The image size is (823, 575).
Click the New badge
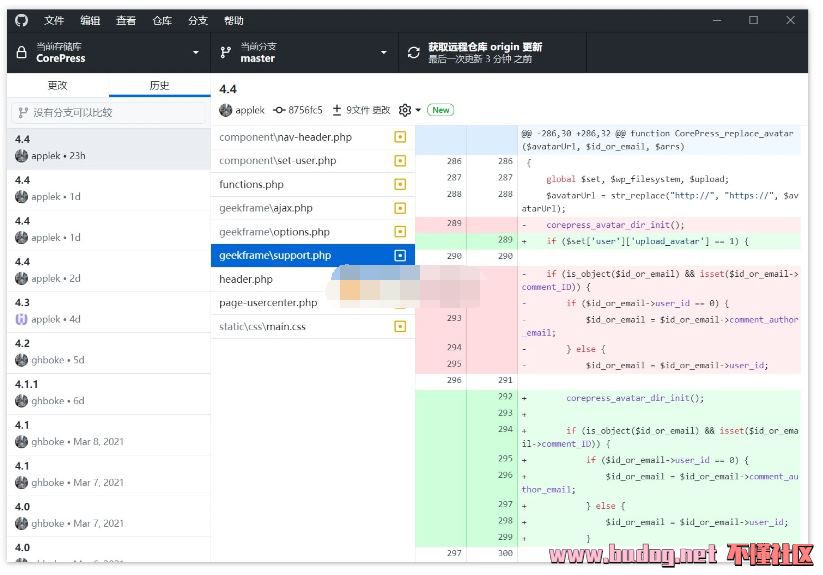(440, 110)
